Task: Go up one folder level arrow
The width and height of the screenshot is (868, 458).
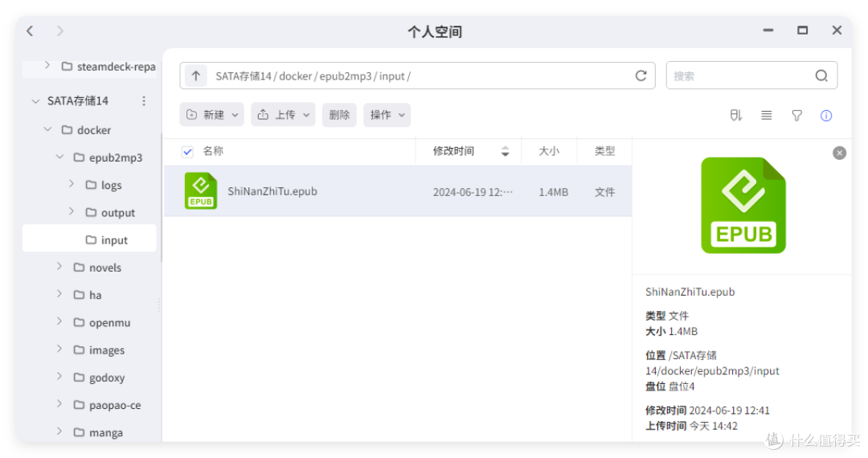Action: 195,76
